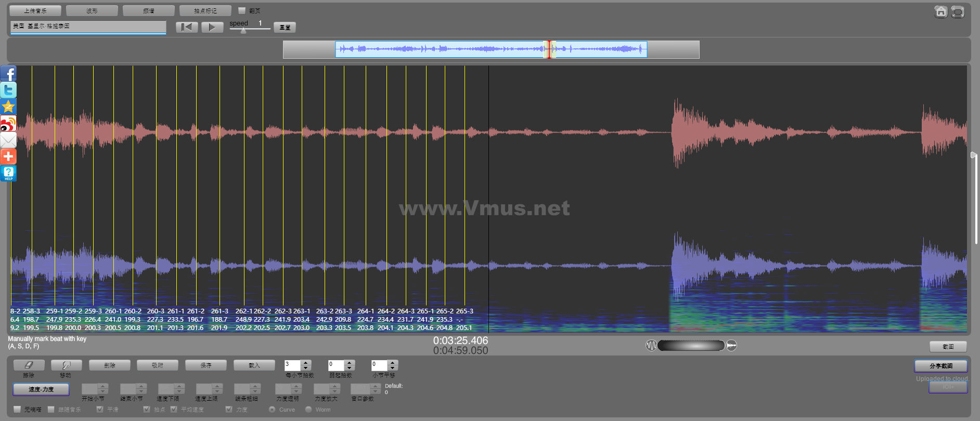Select the Worm radio button
The height and width of the screenshot is (421, 980).
pyautogui.click(x=308, y=410)
